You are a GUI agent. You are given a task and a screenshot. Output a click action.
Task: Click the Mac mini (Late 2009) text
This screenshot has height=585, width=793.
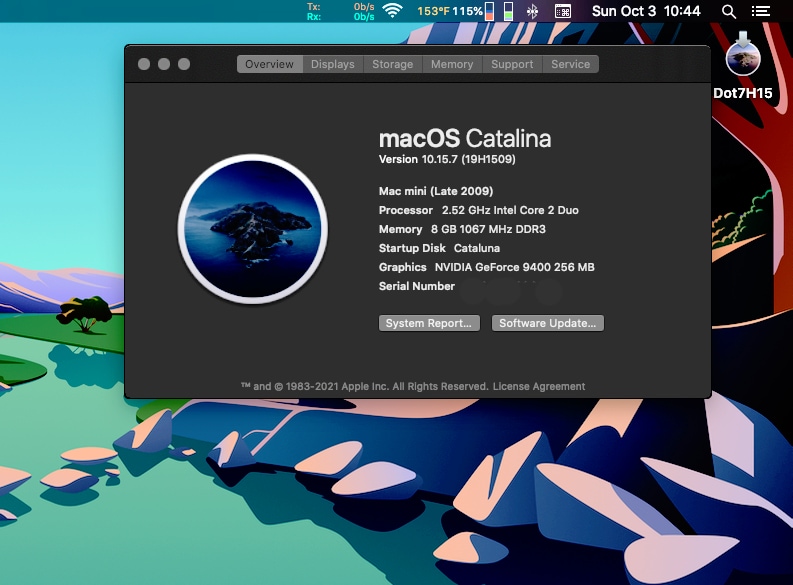click(x=436, y=191)
